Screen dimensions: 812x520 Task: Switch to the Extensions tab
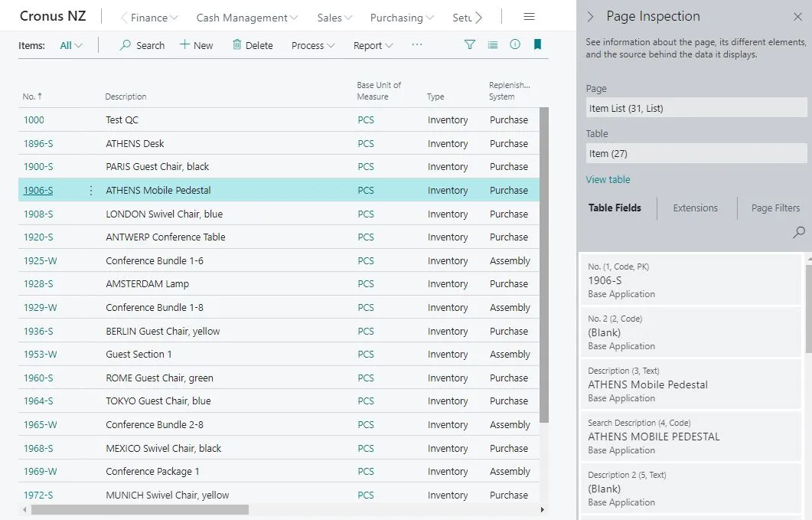pos(696,208)
